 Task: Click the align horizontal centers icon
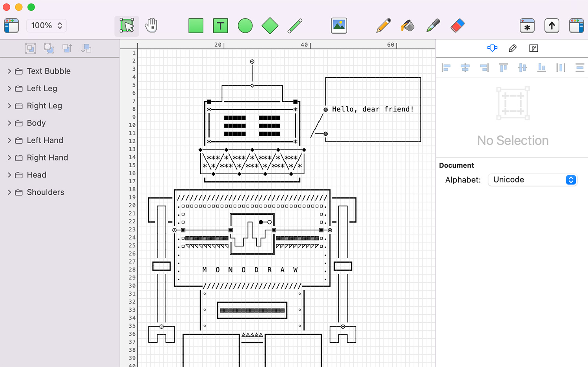(465, 68)
